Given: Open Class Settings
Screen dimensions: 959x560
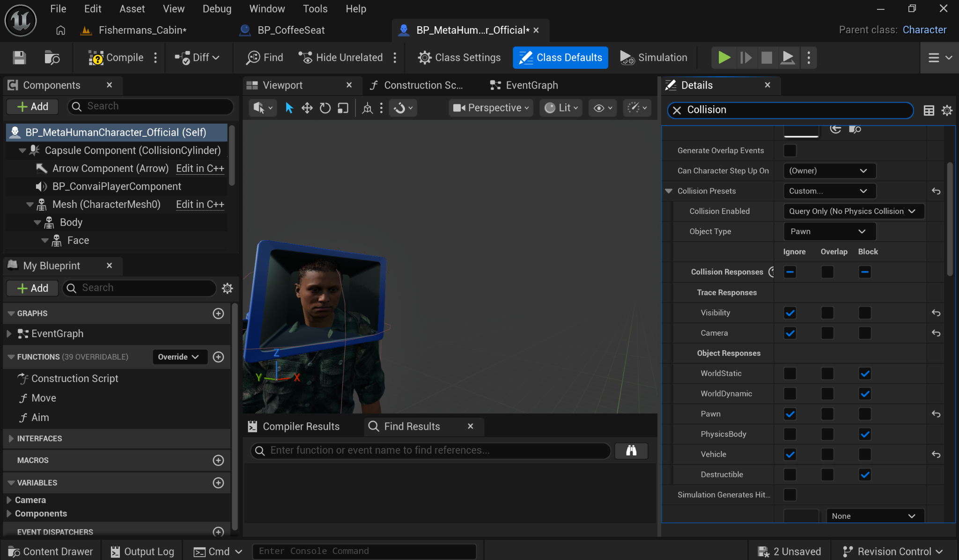Looking at the screenshot, I should (x=459, y=58).
